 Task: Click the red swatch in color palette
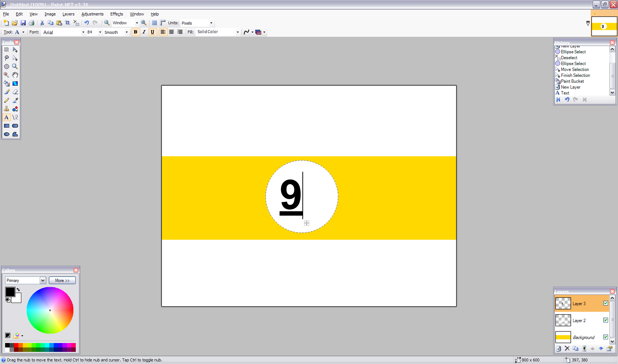coord(16,345)
